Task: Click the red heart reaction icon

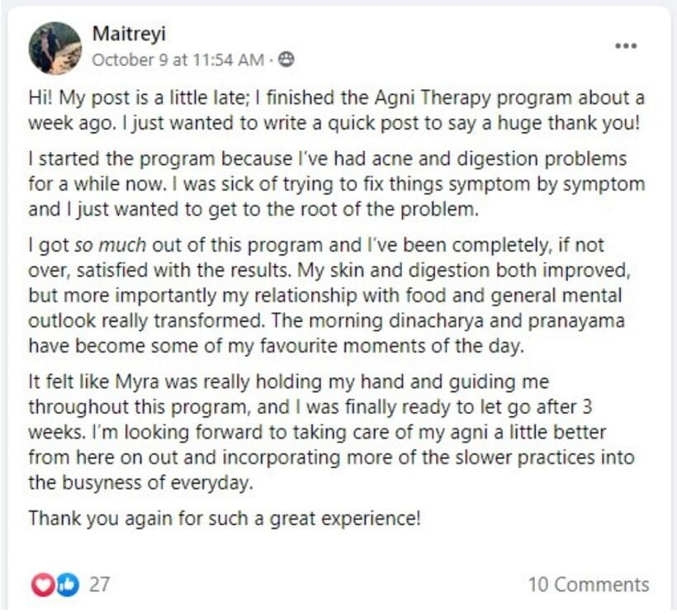Action: pyautogui.click(x=43, y=585)
